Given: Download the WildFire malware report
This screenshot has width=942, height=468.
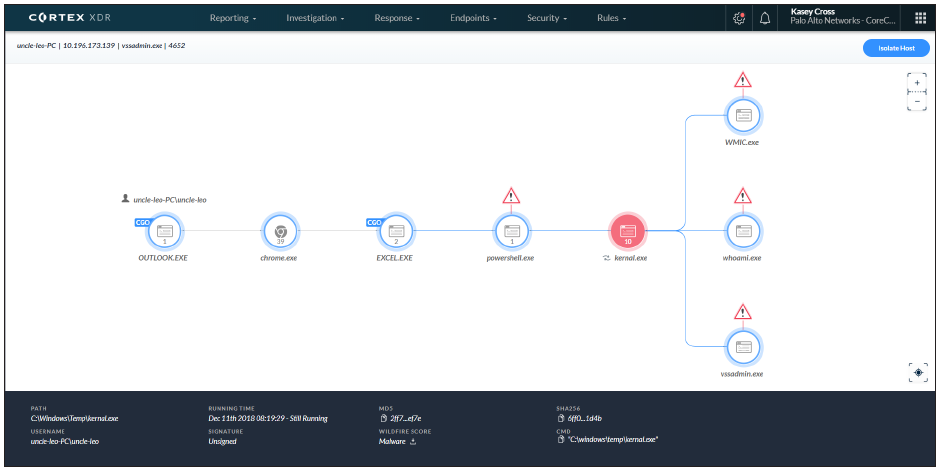Looking at the screenshot, I should coord(413,441).
